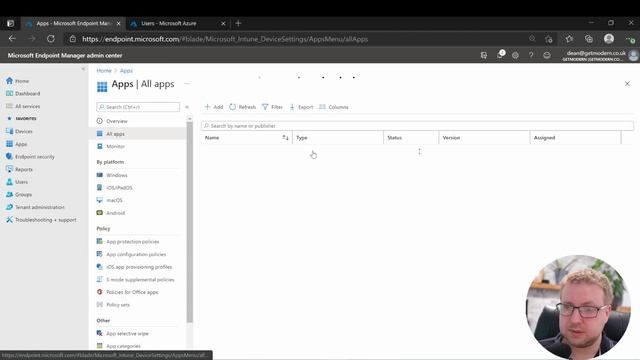Viewport: 640px width, 360px height.
Task: Open a new browser tab
Action: pos(238,24)
